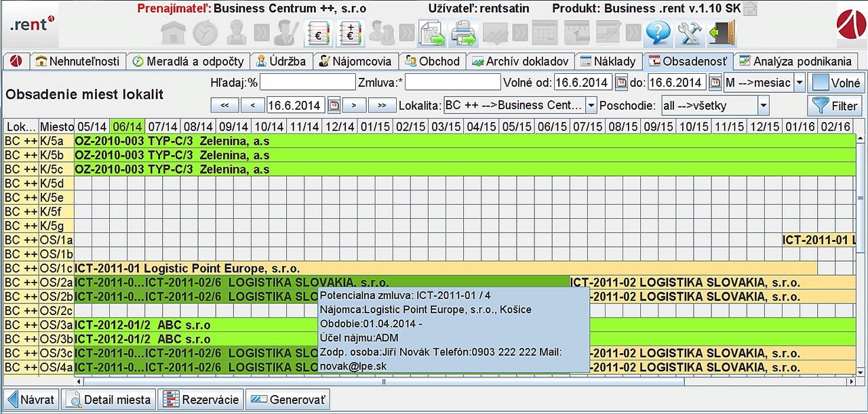
Task: Click the 01/16 month column header
Action: click(800, 127)
